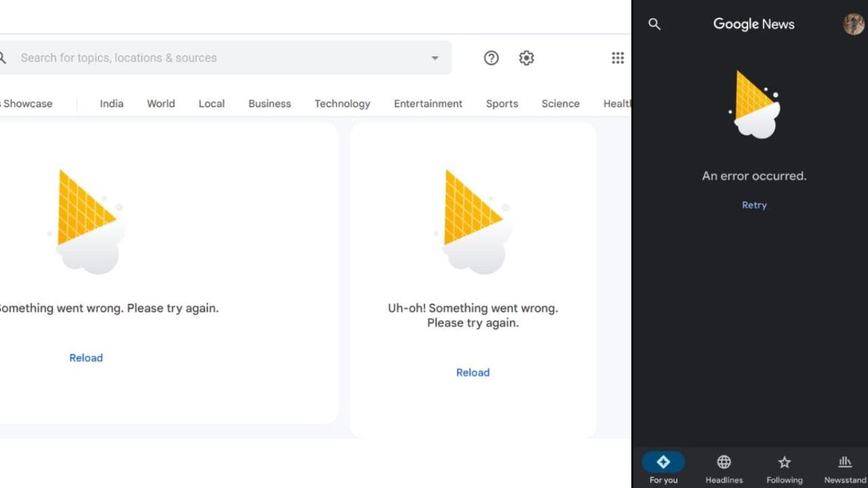Switch to the World tab
868x488 pixels.
point(161,104)
